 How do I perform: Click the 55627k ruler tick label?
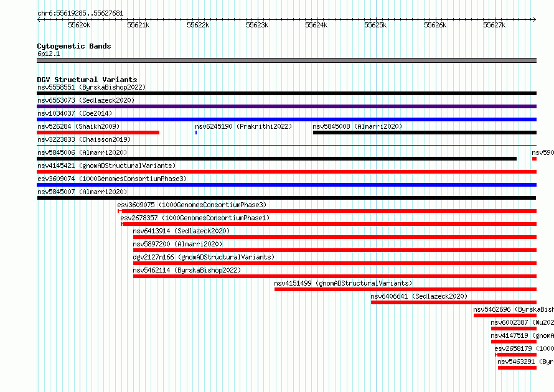[x=494, y=25]
